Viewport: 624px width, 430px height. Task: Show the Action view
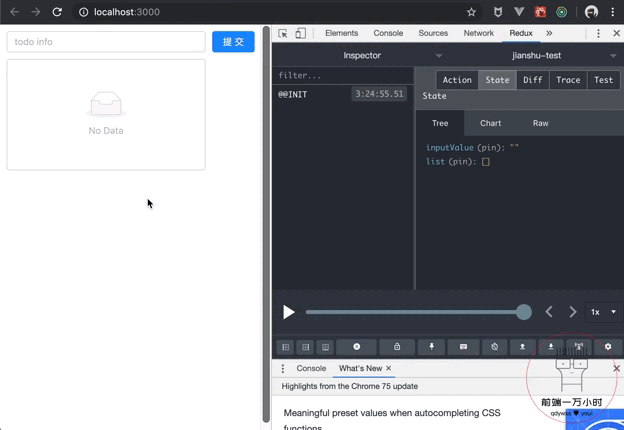(x=457, y=80)
